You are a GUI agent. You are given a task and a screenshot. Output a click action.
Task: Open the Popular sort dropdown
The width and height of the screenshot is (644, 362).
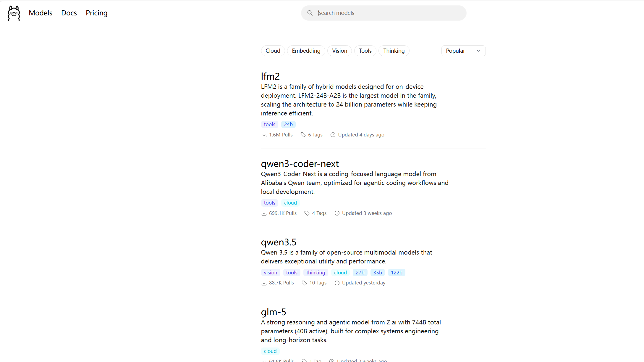click(x=463, y=51)
